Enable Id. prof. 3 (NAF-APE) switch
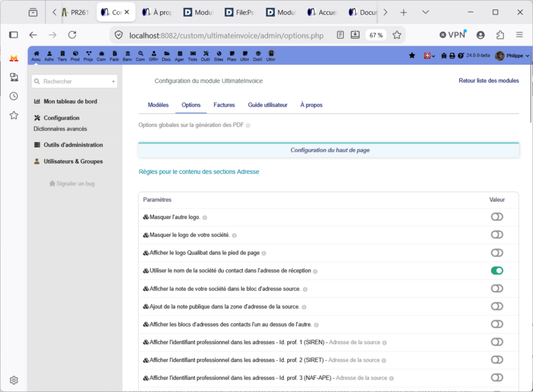 point(497,377)
